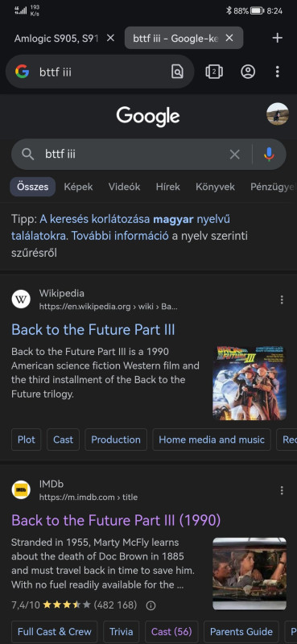Open the tab switcher showing 2 tabs
The width and height of the screenshot is (297, 644).
pyautogui.click(x=214, y=72)
